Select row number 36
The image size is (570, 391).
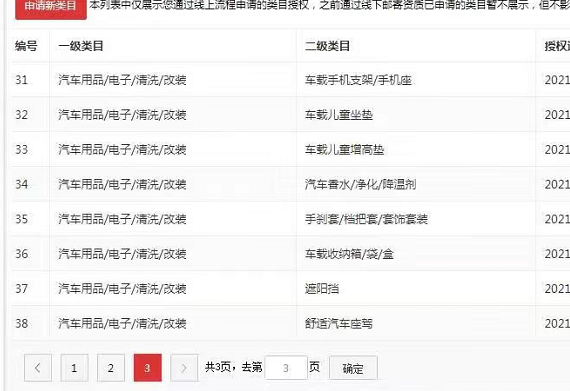pyautogui.click(x=21, y=254)
